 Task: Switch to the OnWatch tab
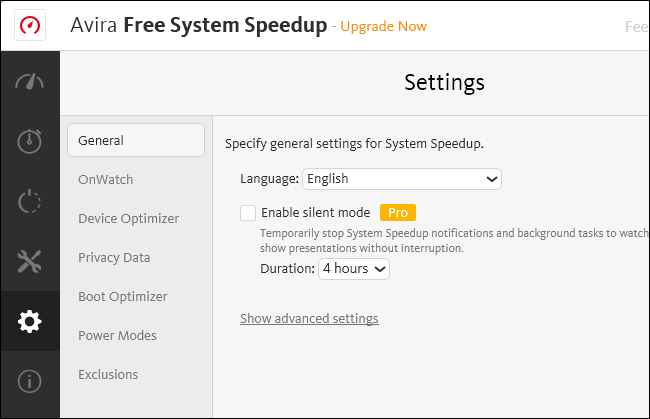click(x=106, y=179)
